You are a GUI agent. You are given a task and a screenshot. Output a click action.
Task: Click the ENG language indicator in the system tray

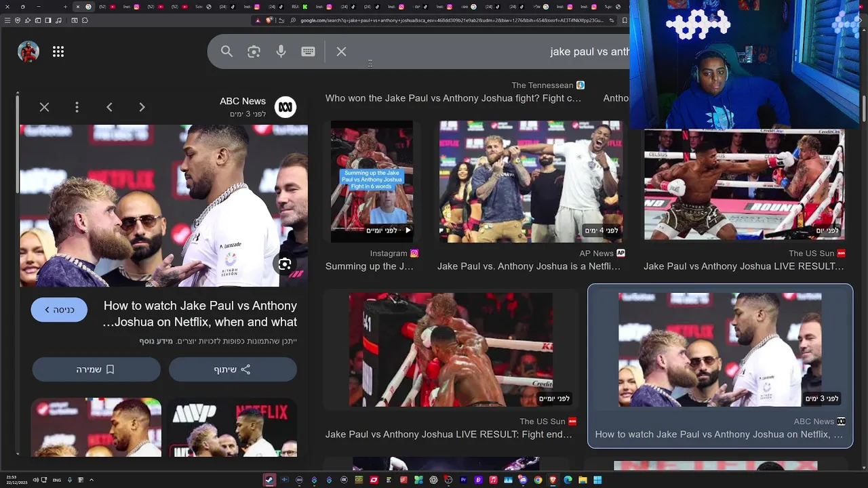coord(57,480)
